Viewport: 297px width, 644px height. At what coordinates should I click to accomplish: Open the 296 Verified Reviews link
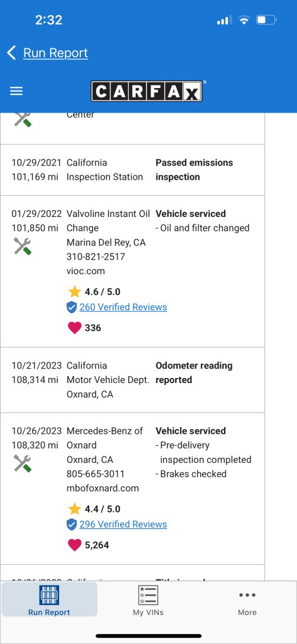123,525
